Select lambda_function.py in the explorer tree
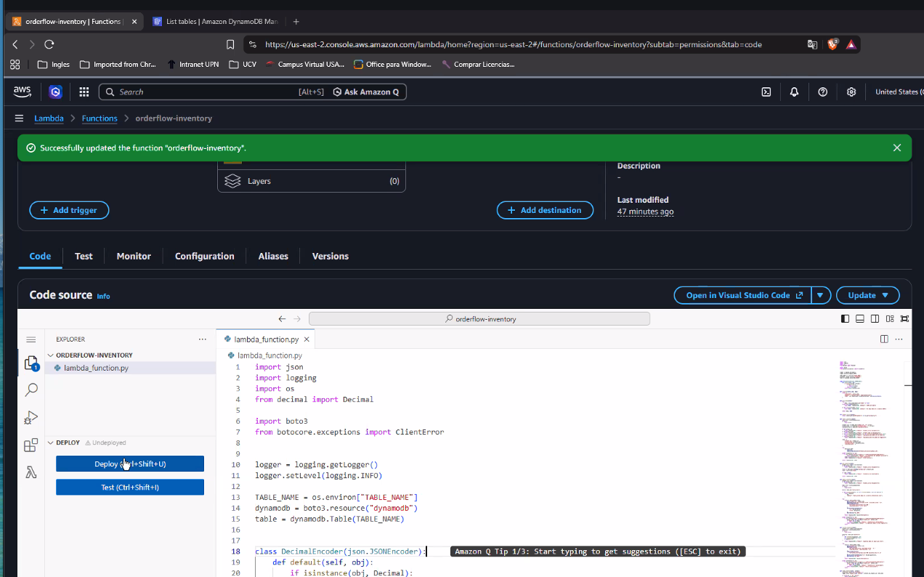This screenshot has width=924, height=577. coord(131,368)
